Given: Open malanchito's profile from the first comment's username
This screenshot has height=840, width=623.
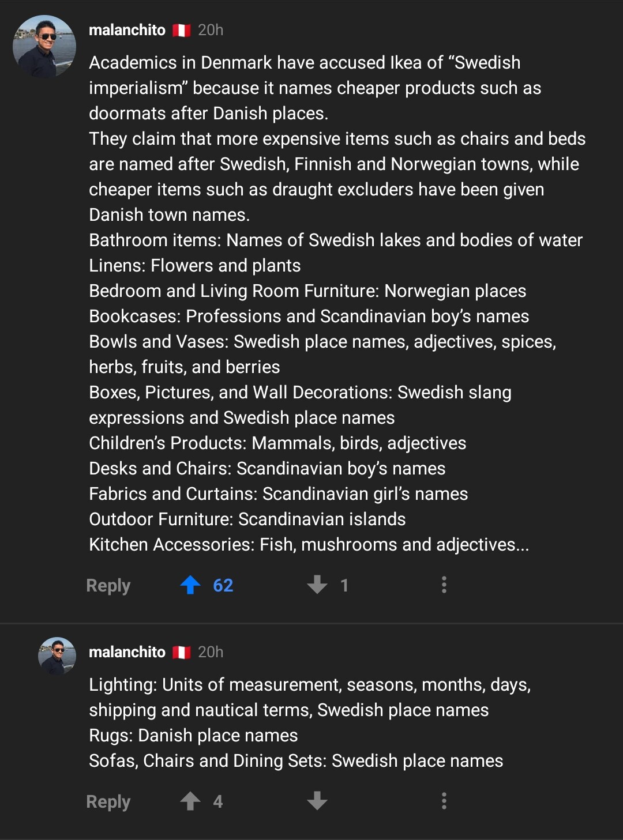Looking at the screenshot, I should point(127,30).
